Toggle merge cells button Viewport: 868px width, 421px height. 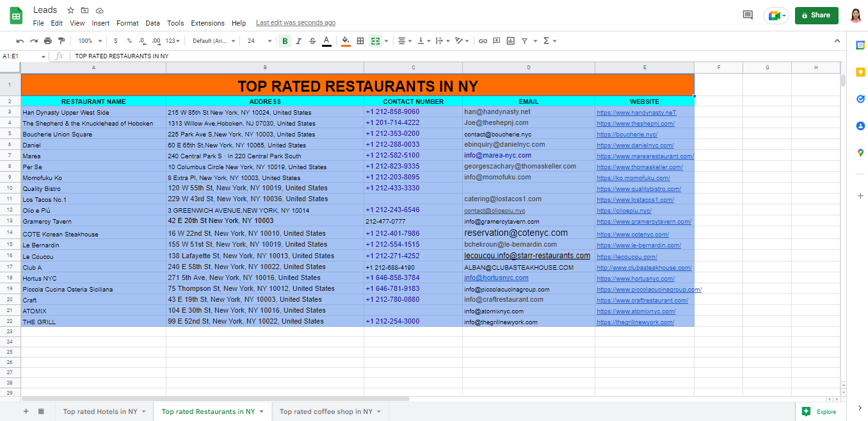pyautogui.click(x=376, y=41)
